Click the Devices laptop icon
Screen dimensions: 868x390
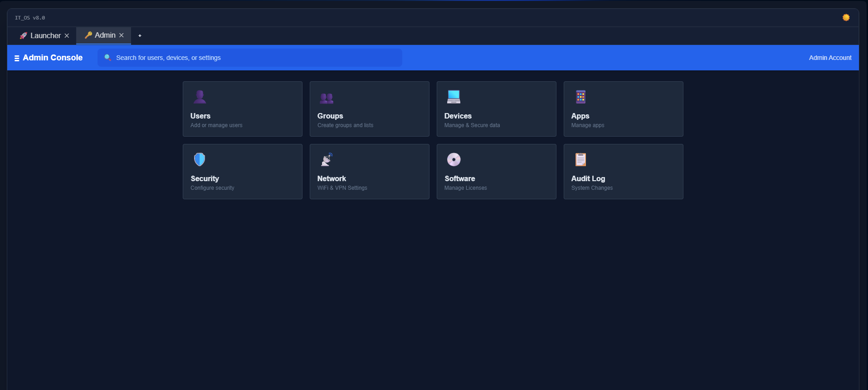454,97
